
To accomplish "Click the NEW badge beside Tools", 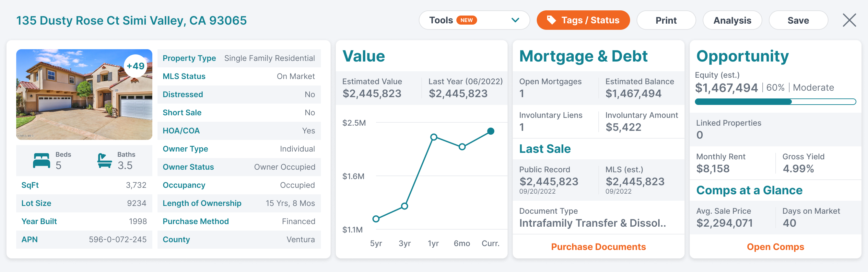I will pyautogui.click(x=466, y=20).
